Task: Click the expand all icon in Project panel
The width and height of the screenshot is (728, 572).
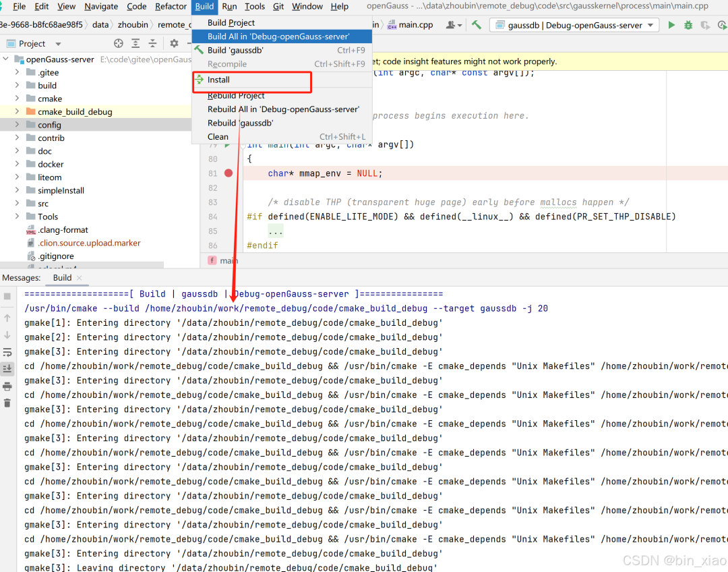Action: 135,43
